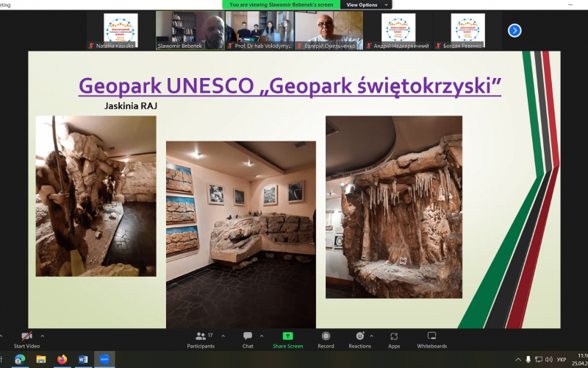
Task: Open the View Options dropdown
Action: (366, 5)
